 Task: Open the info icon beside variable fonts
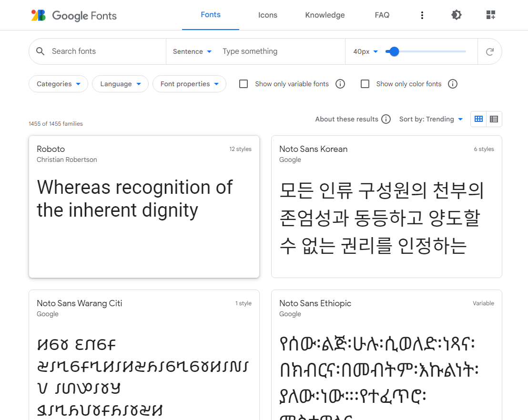340,84
